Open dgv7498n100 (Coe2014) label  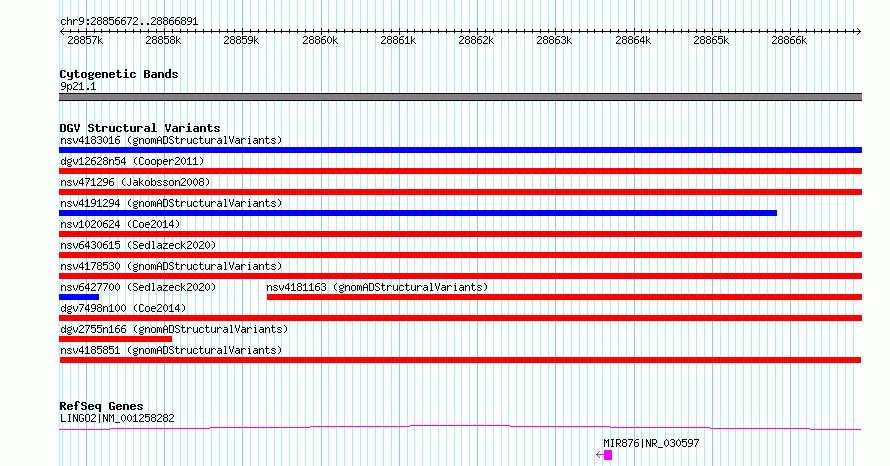point(123,308)
